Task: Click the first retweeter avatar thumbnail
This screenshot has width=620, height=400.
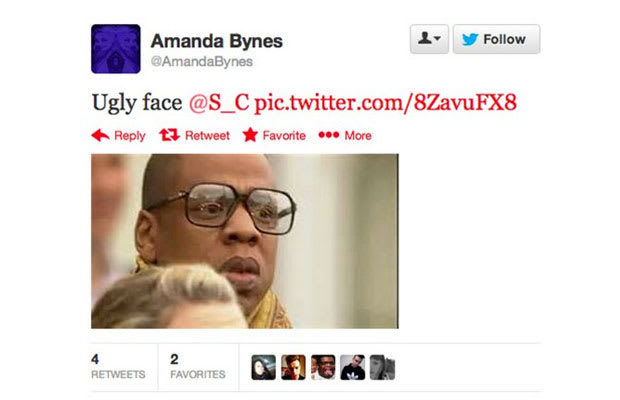Action: 263,367
